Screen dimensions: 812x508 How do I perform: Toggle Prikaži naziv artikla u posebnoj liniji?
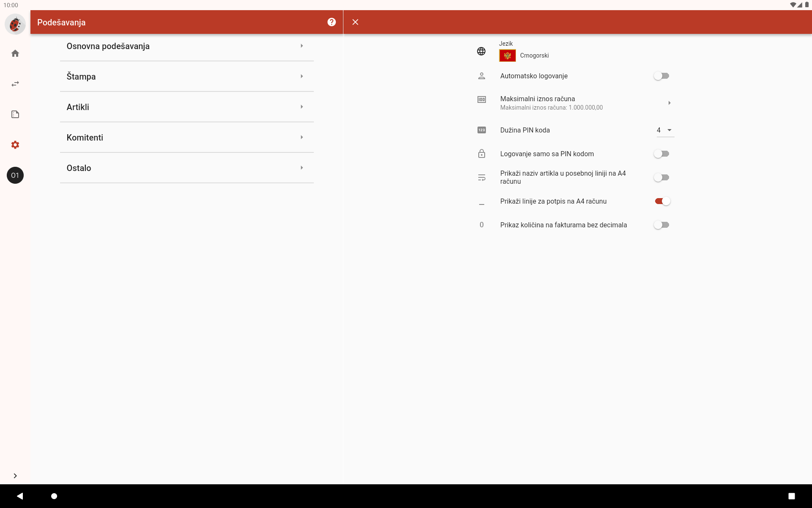[661, 177]
